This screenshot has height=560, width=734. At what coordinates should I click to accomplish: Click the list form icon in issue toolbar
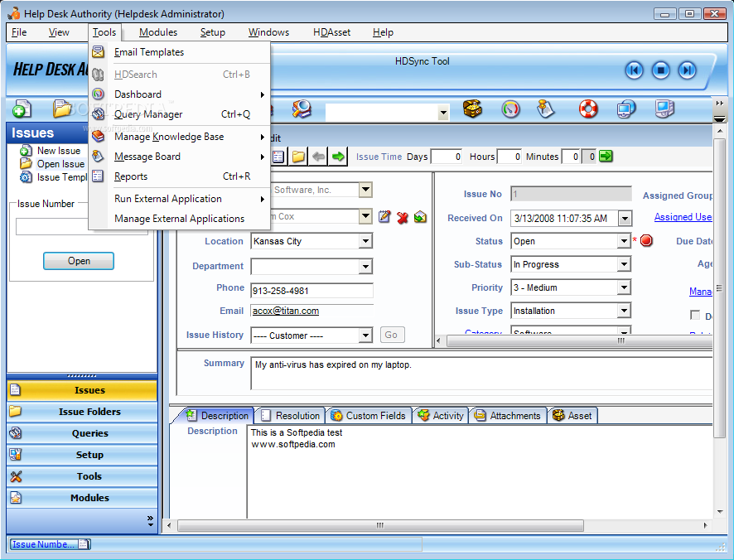(x=278, y=157)
